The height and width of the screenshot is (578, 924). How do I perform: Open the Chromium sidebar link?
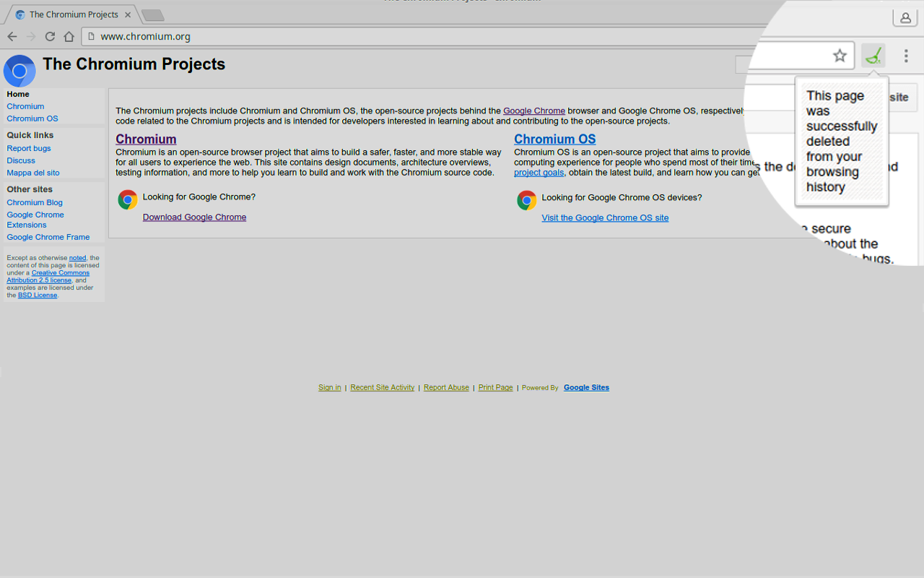25,106
